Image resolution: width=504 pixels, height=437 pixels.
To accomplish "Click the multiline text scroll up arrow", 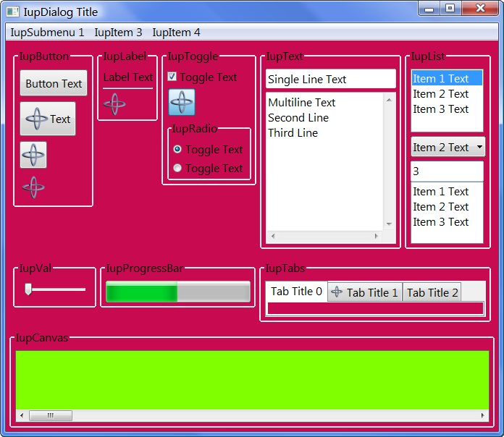I will pyautogui.click(x=390, y=100).
